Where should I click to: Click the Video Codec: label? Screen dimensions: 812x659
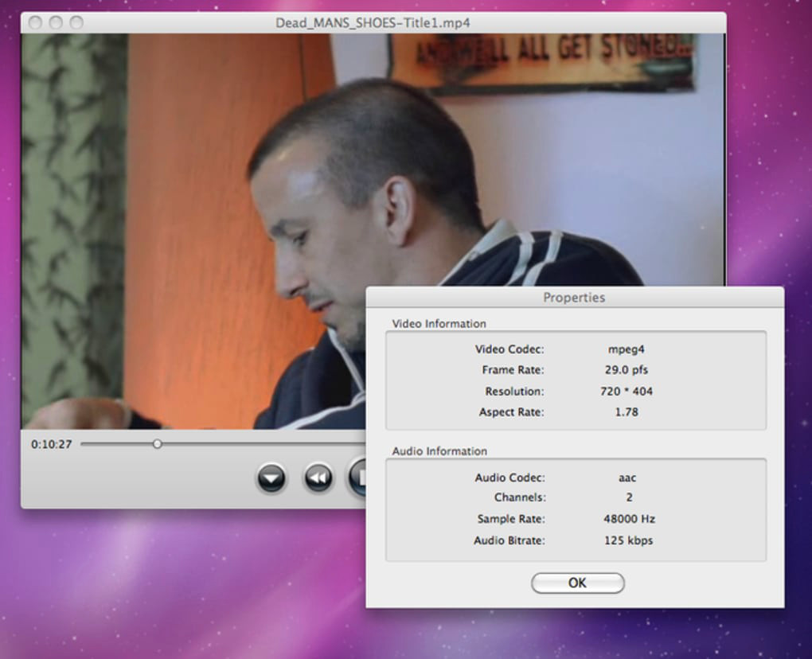509,349
